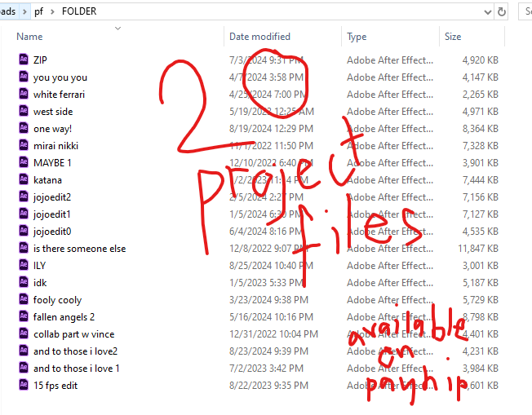Expand the chevron before pf breadcrumb
The height and width of the screenshot is (415, 532).
pyautogui.click(x=24, y=12)
